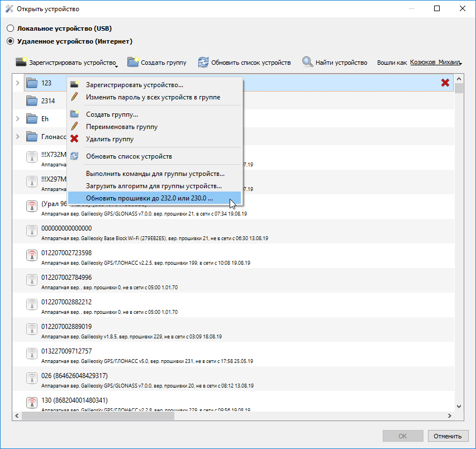The width and height of the screenshot is (476, 449).
Task: Expand the Eh group chevron
Action: click(18, 119)
